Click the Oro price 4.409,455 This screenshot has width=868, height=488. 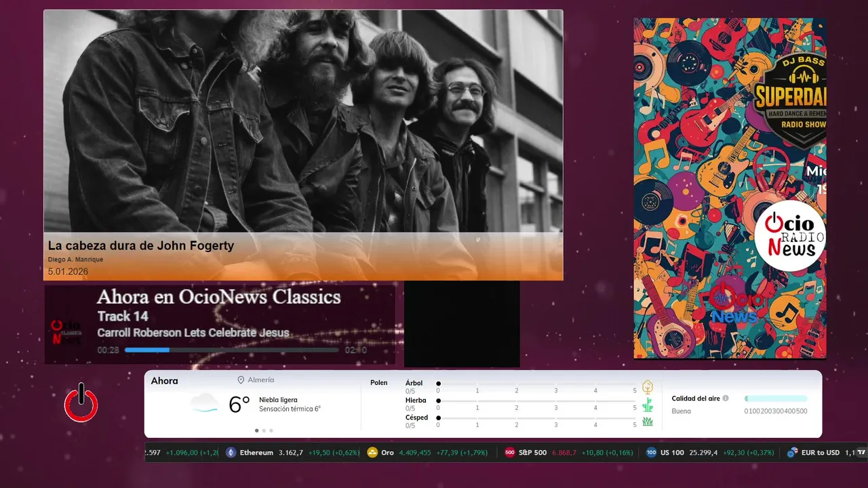414,453
